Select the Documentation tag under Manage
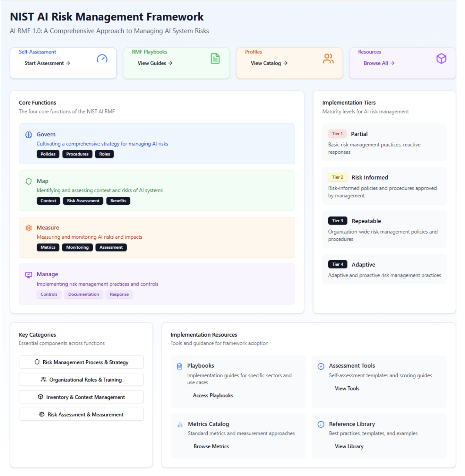 point(84,294)
